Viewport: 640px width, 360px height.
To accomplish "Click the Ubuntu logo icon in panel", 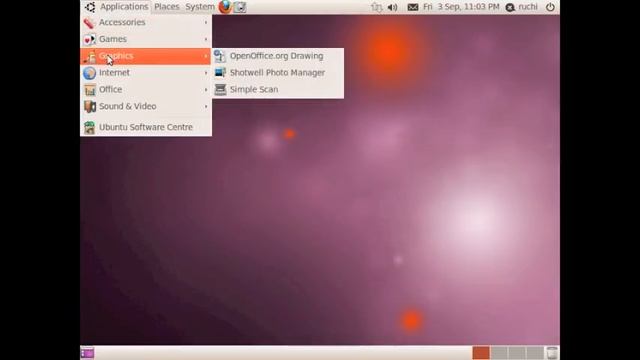I will click(90, 7).
